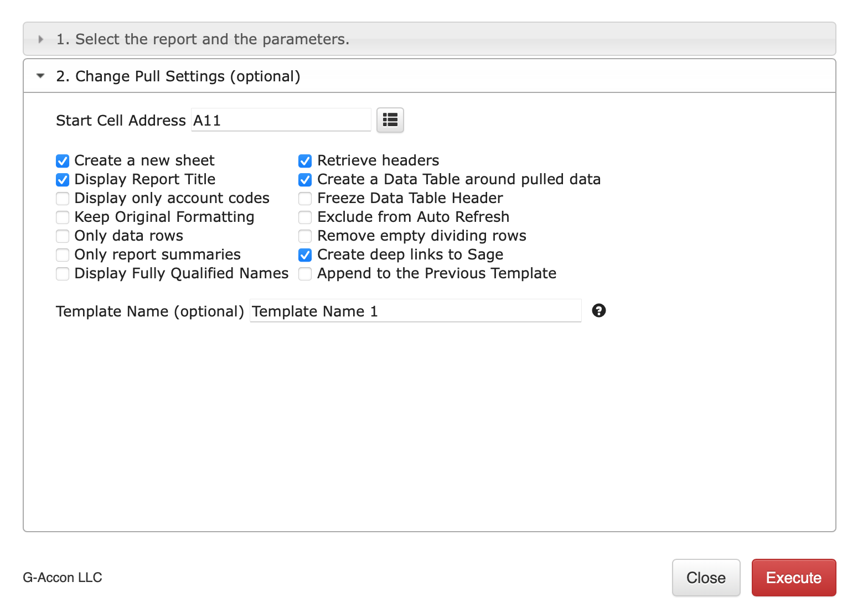This screenshot has width=868, height=613.
Task: Check Exclude from Auto Refresh
Action: coord(305,217)
